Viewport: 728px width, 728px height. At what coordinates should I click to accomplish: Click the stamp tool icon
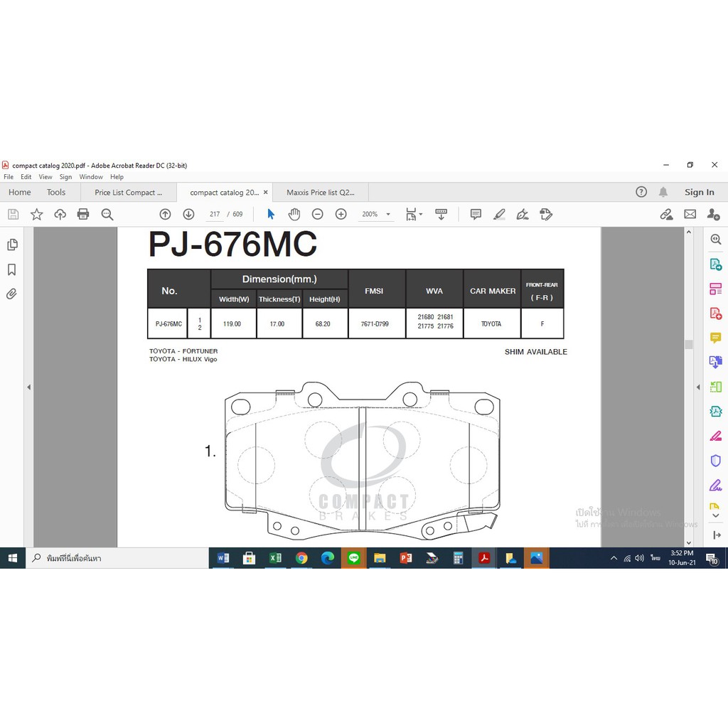[x=546, y=214]
